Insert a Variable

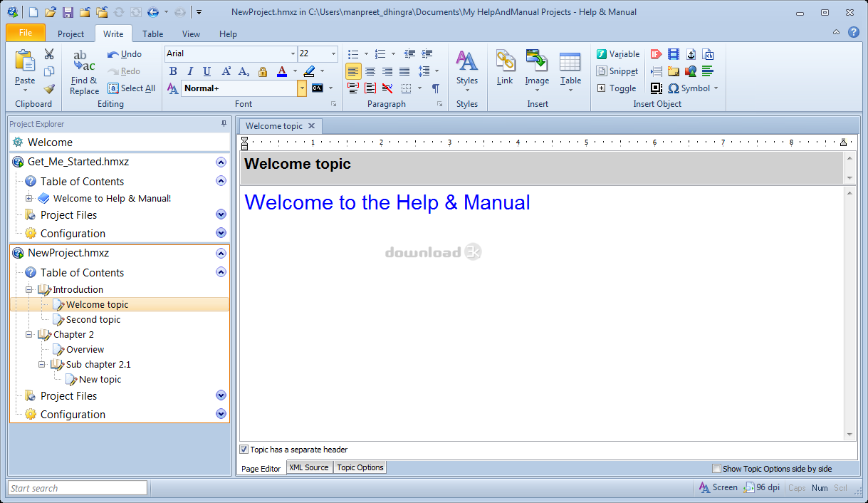point(618,54)
